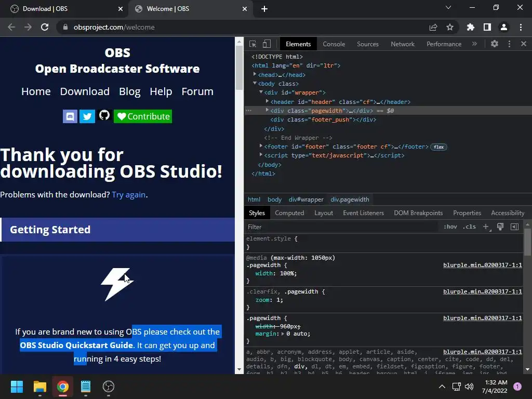Image resolution: width=532 pixels, height=399 pixels.
Task: Switch to the Layout pane tab
Action: tap(324, 212)
